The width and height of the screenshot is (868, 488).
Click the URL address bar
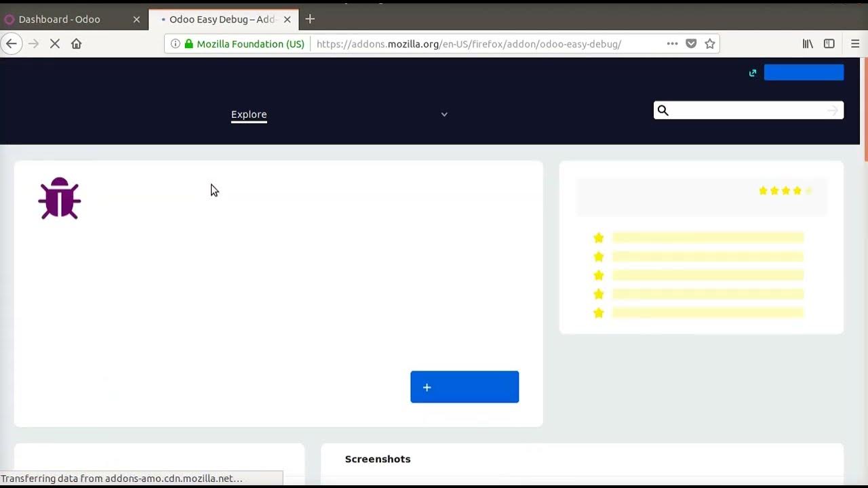point(468,43)
